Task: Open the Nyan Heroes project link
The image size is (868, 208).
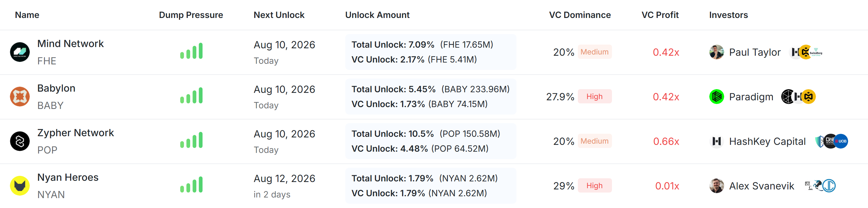Action: point(68,177)
